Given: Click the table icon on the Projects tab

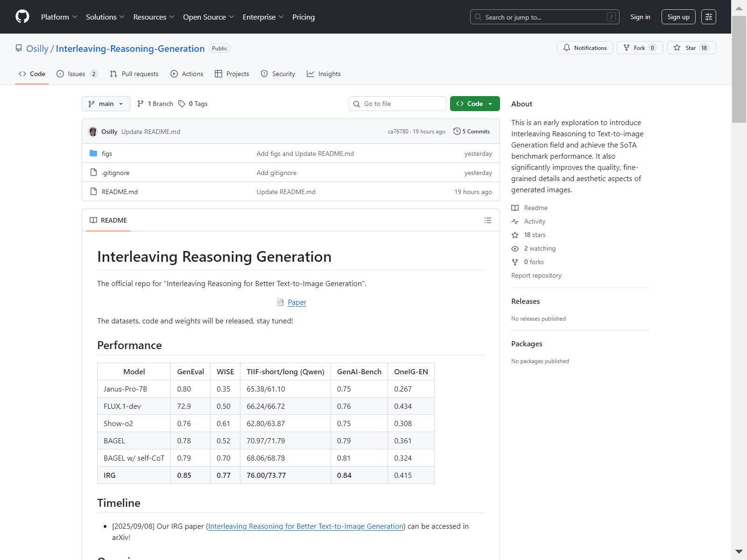Looking at the screenshot, I should click(x=218, y=74).
